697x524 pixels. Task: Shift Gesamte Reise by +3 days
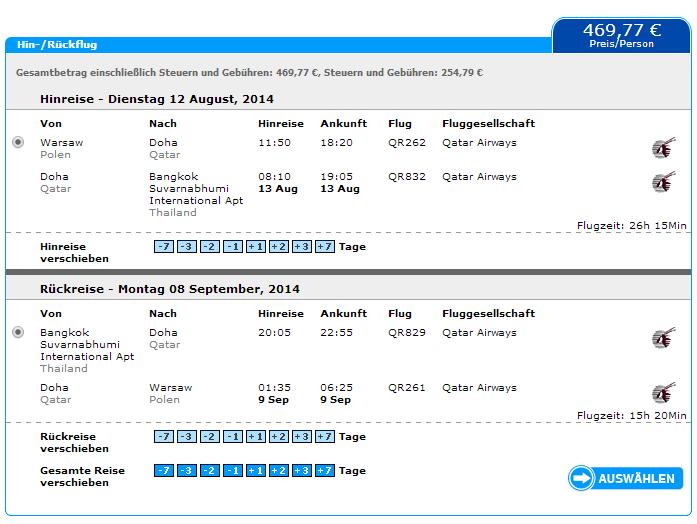click(302, 470)
